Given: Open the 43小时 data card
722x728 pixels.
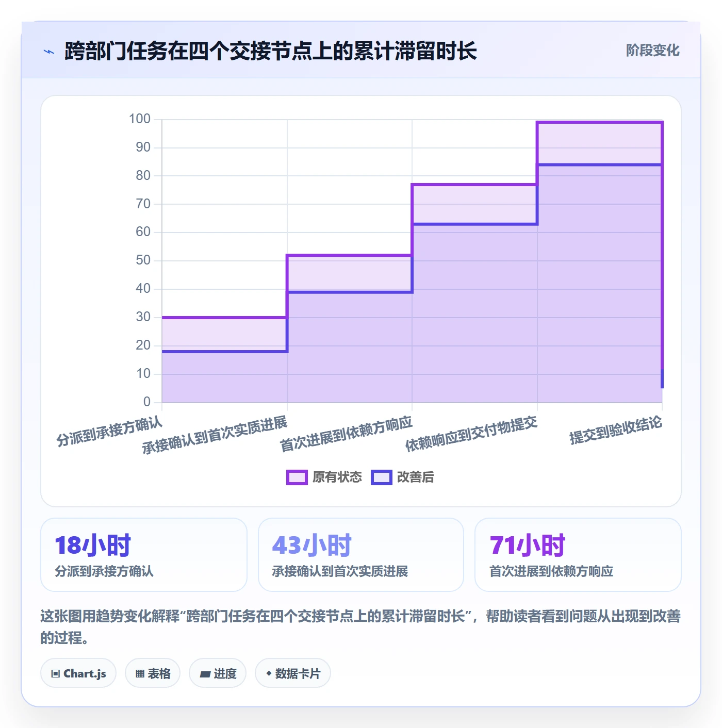Looking at the screenshot, I should coord(361,555).
